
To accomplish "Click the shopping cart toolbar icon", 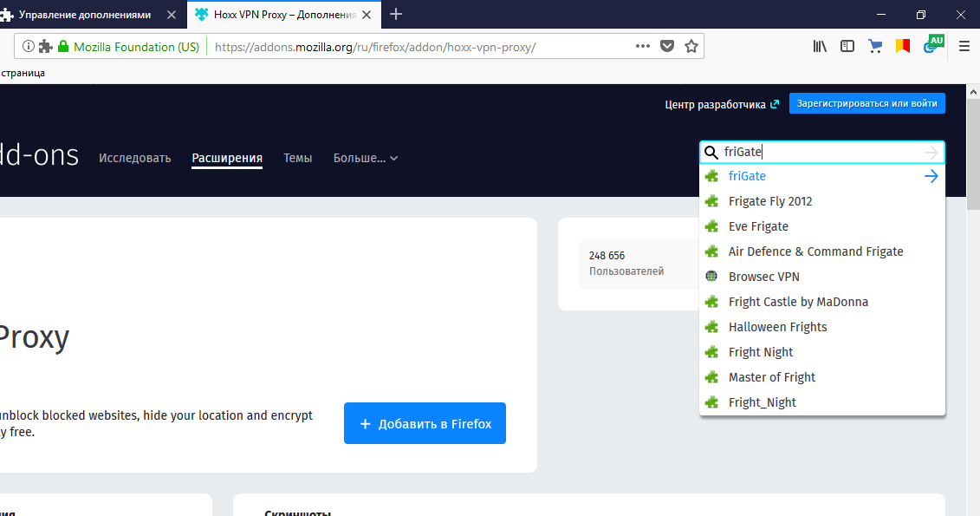I will [x=875, y=46].
